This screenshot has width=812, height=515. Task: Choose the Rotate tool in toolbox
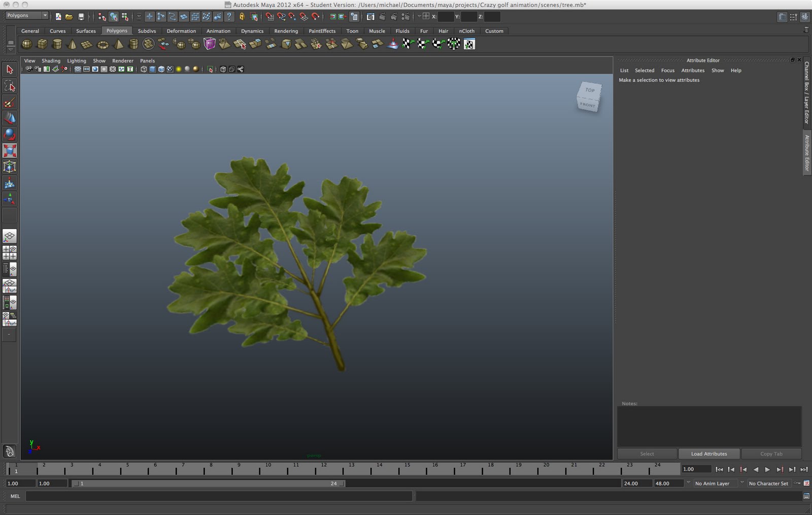(x=10, y=135)
